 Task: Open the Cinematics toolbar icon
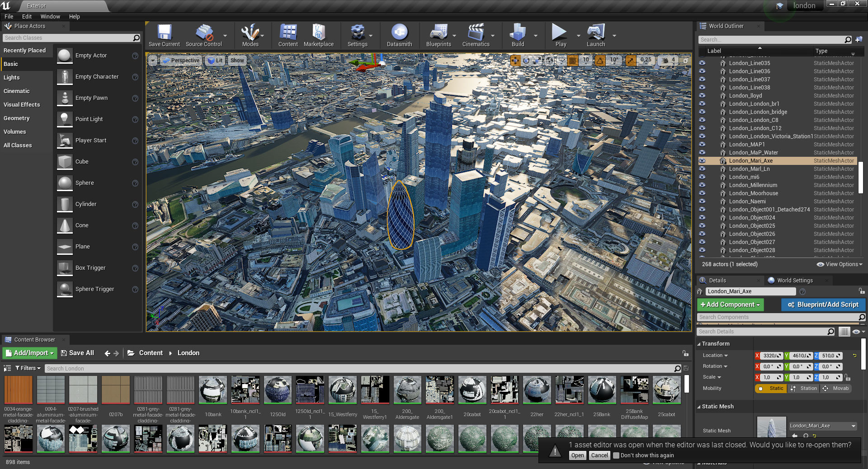coord(476,33)
